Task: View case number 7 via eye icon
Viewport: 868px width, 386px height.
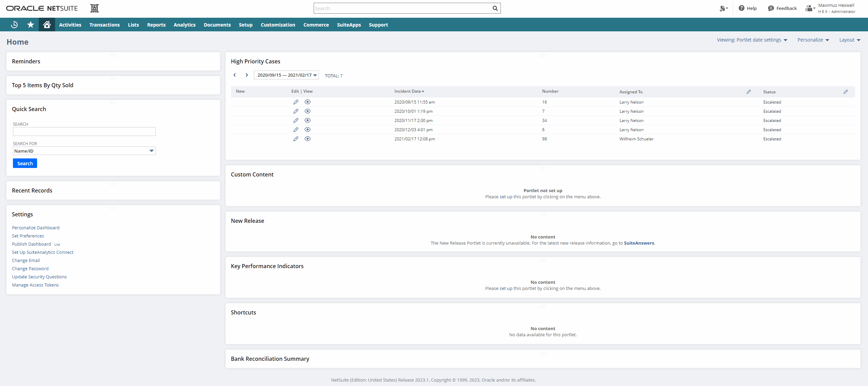Action: tap(308, 111)
